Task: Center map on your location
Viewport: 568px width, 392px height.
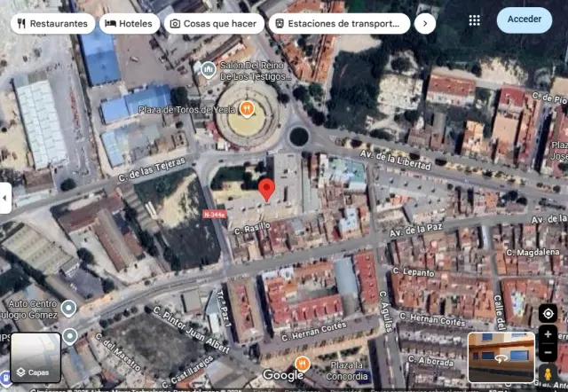Action: (x=548, y=313)
